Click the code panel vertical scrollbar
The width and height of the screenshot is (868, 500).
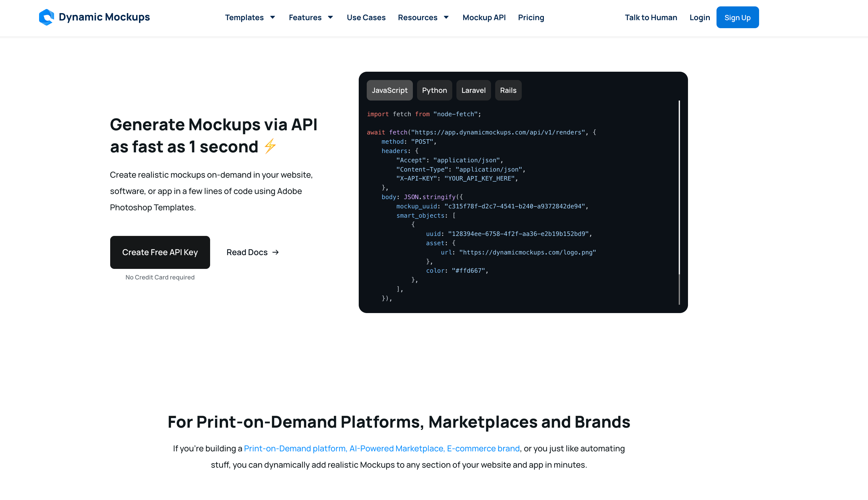[x=679, y=203]
